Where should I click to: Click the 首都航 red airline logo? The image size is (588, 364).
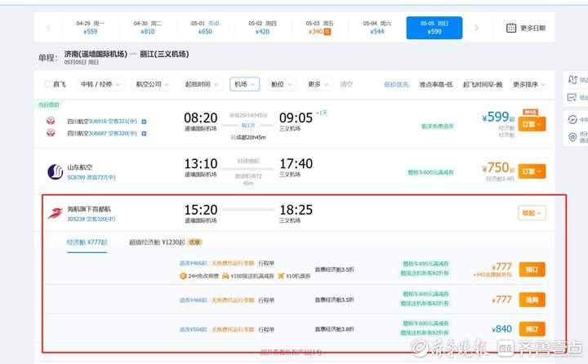pos(56,213)
